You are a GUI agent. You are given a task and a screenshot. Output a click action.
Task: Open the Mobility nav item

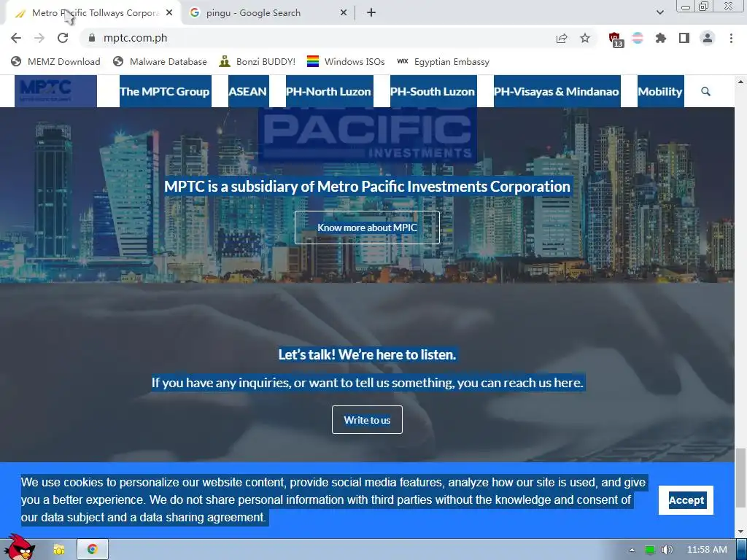[x=660, y=91]
